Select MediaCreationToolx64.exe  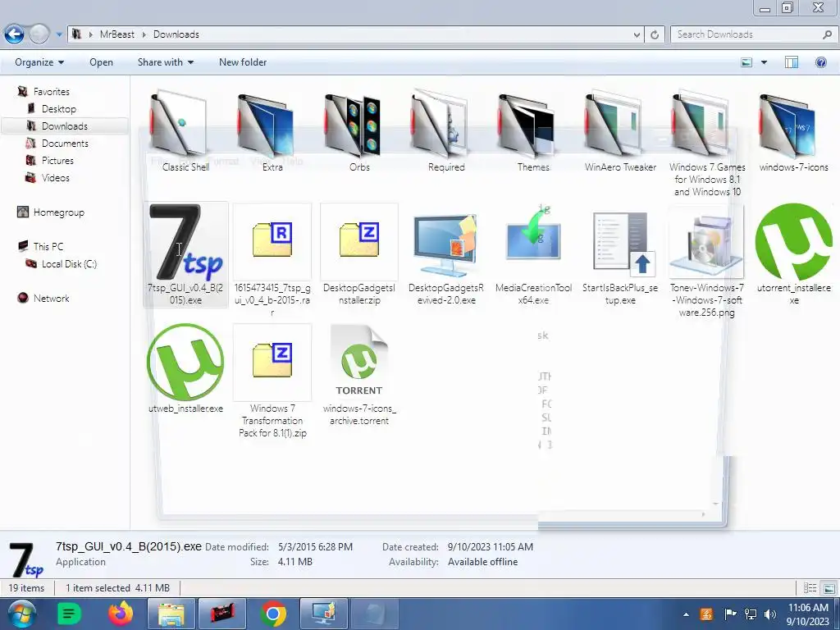pos(533,254)
